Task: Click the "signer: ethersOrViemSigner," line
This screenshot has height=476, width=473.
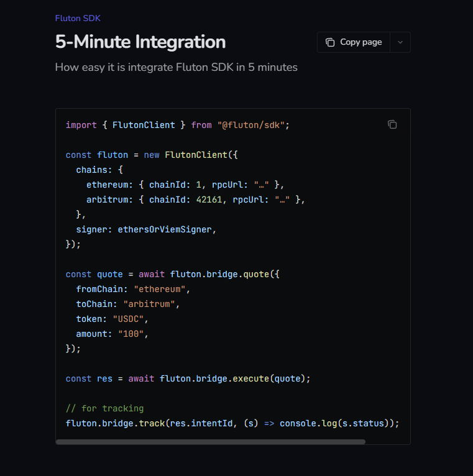Action: point(146,229)
